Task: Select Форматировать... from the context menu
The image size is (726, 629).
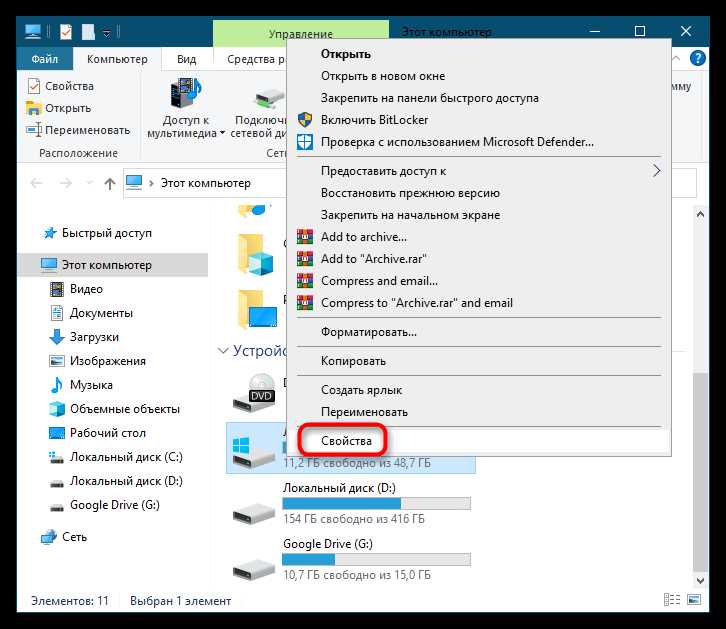Action: [369, 331]
